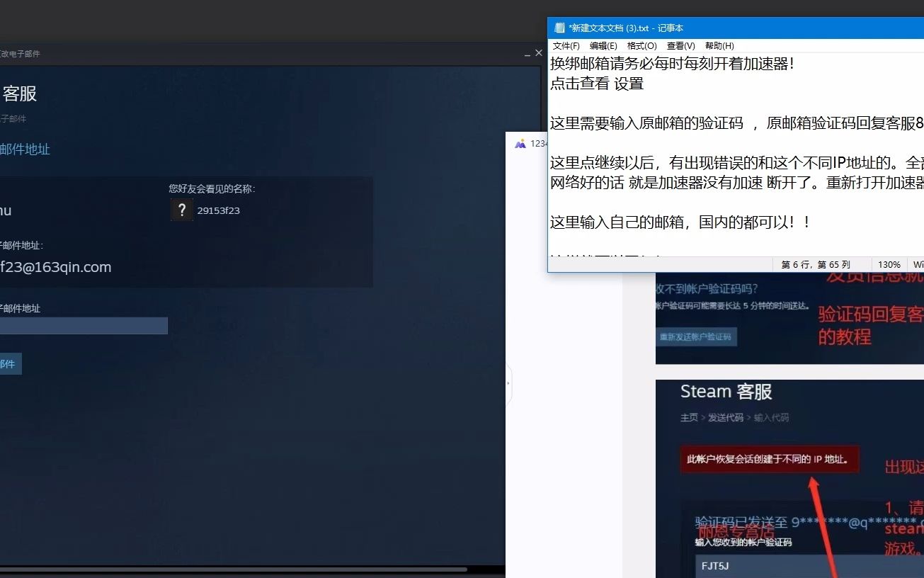Viewport: 924px width, 578px height.
Task: Click the Notepad window title 新建文本文档 (3).txt
Action: point(626,28)
